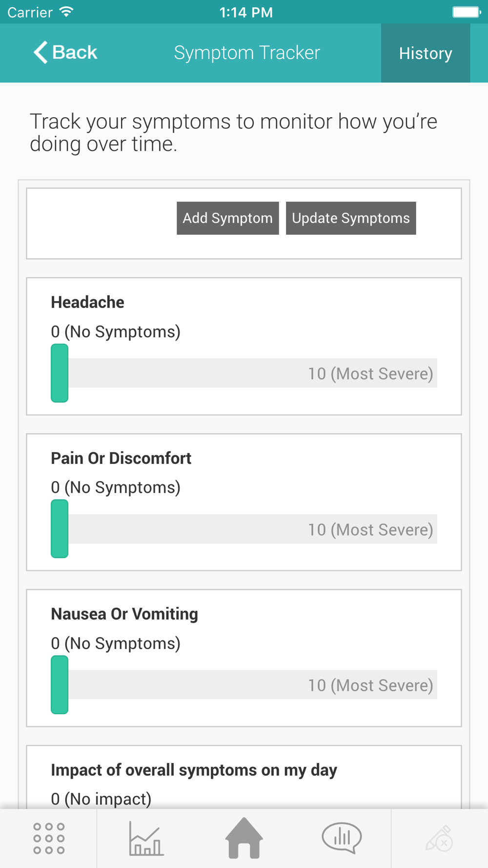Click the Pain Or Discomfort slider handle

(x=60, y=529)
